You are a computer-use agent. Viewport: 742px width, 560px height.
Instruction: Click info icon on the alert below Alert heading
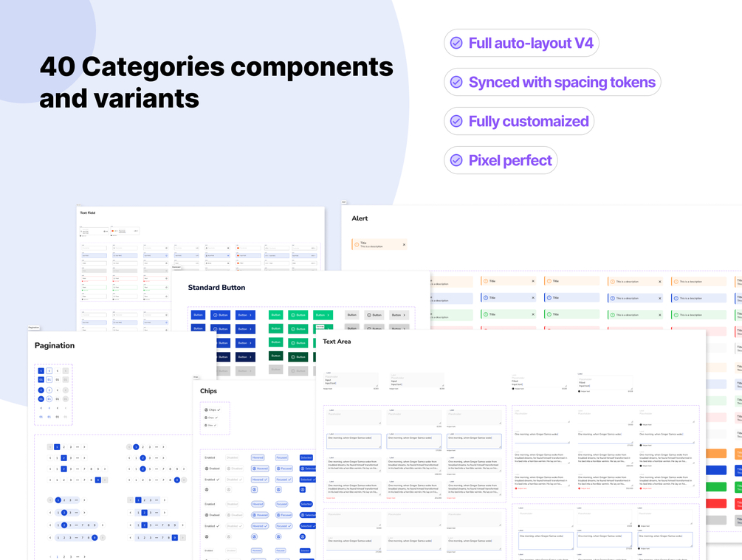click(x=357, y=244)
